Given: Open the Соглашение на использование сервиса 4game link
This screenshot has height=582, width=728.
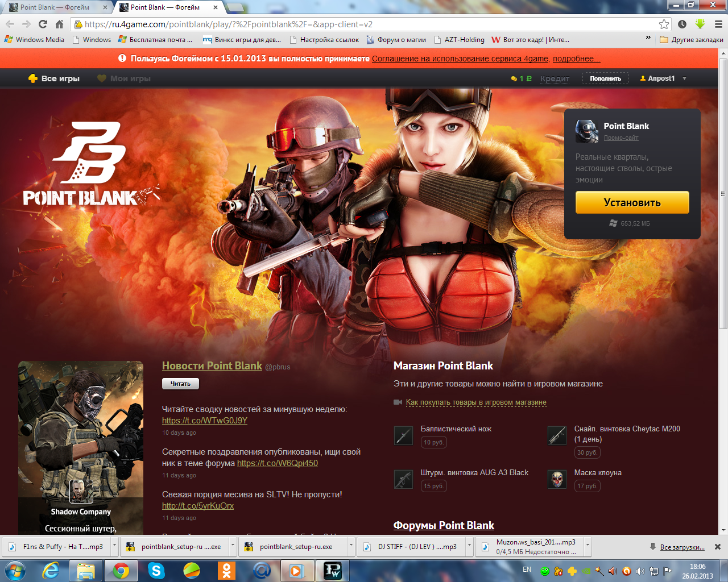Looking at the screenshot, I should pyautogui.click(x=461, y=59).
